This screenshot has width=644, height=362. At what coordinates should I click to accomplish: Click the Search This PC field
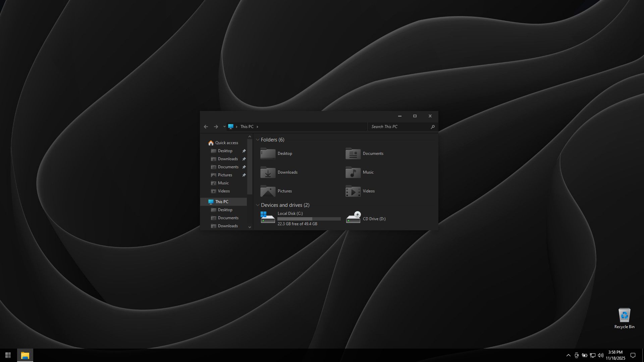click(x=399, y=127)
